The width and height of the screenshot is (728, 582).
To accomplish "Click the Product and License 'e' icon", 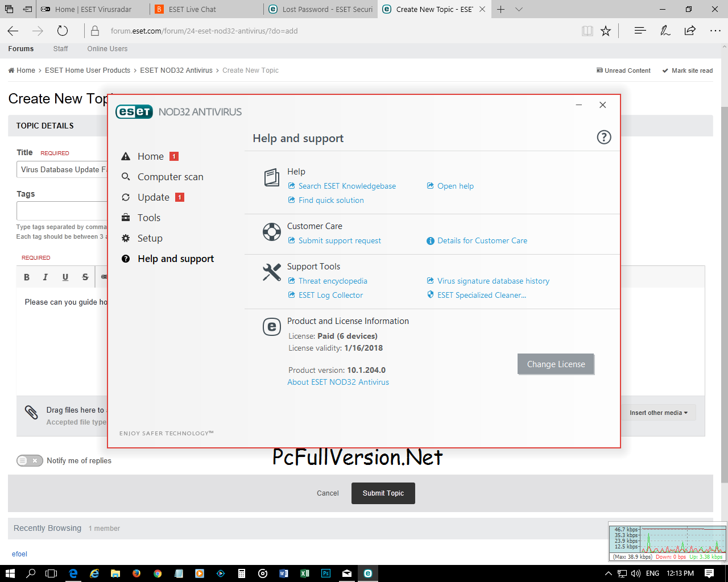I will tap(272, 327).
